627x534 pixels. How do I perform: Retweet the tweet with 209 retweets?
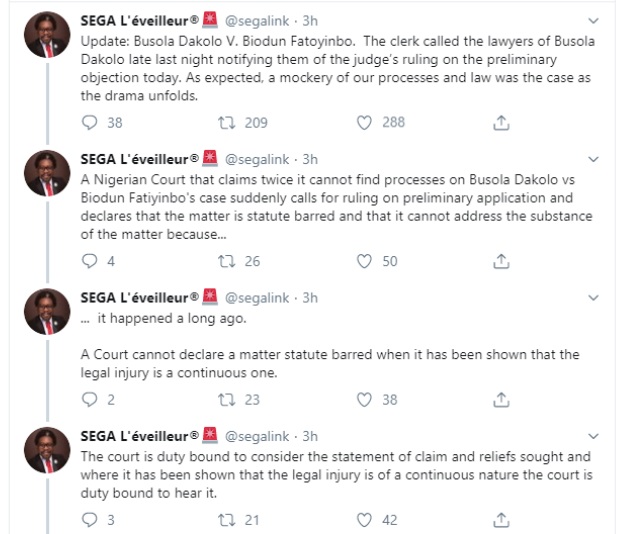tap(226, 122)
